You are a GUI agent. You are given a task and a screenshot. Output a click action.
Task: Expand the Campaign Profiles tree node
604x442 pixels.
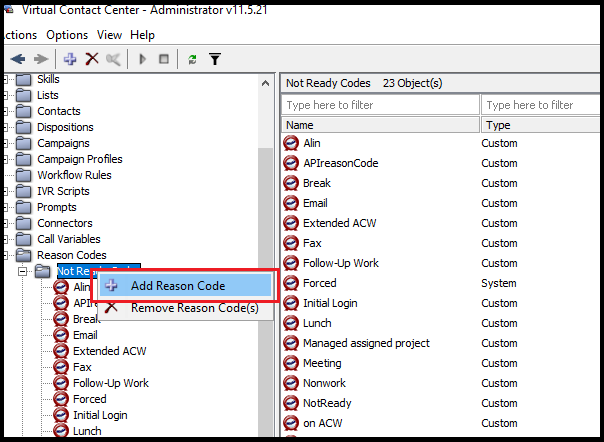pyautogui.click(x=5, y=159)
